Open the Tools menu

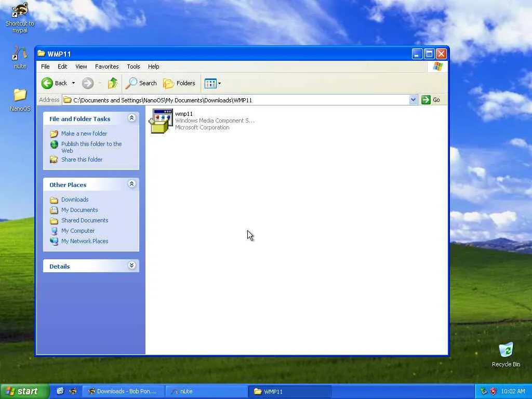[x=134, y=66]
